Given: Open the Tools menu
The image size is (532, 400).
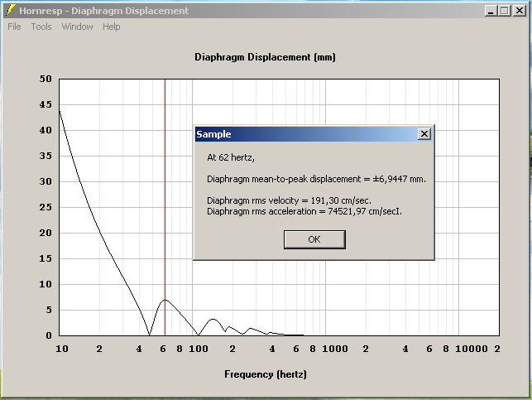Looking at the screenshot, I should click(x=41, y=27).
